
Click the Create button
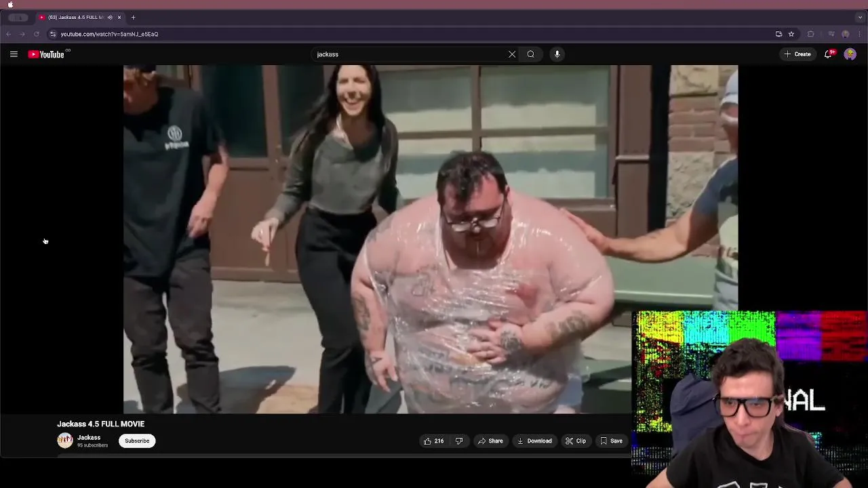click(x=797, y=54)
